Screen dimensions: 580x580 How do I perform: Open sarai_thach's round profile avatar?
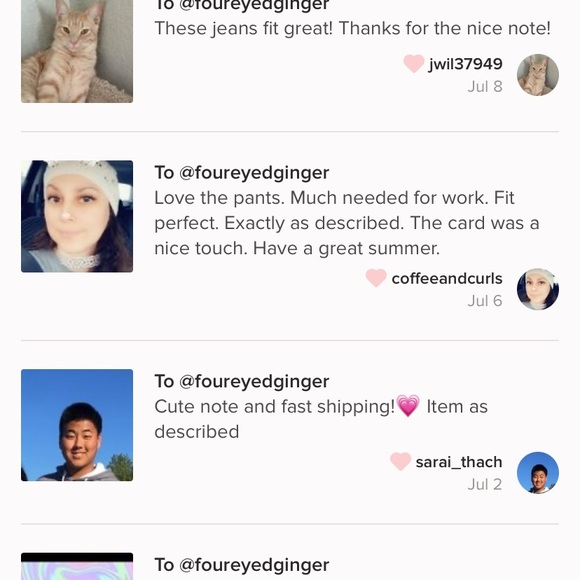pos(537,473)
